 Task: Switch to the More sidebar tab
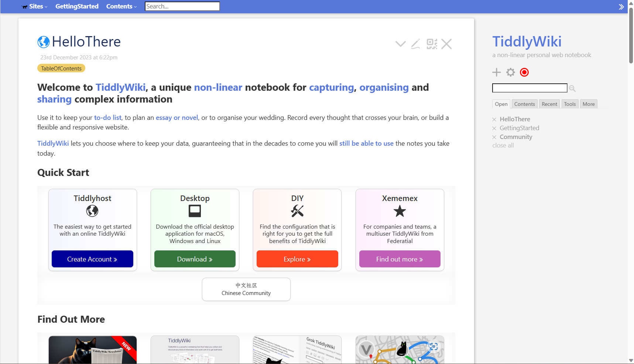coord(589,104)
